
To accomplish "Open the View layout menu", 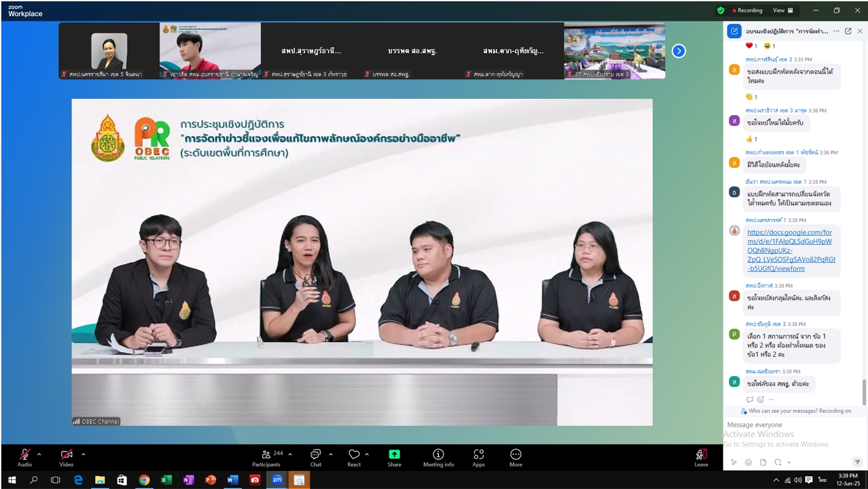I will [783, 10].
